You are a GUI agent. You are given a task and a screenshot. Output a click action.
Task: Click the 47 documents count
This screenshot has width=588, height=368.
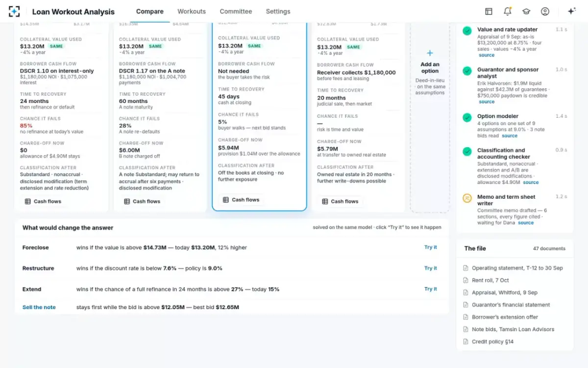549,249
